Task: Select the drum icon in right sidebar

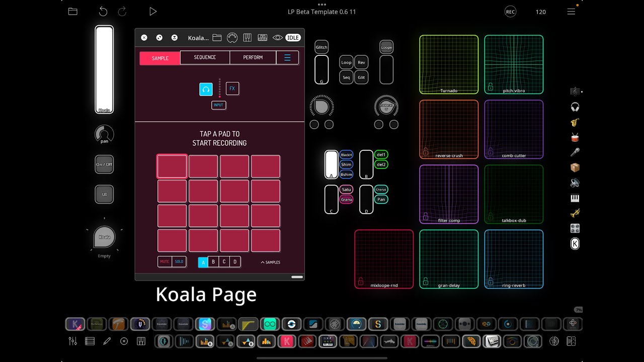Action: [575, 137]
